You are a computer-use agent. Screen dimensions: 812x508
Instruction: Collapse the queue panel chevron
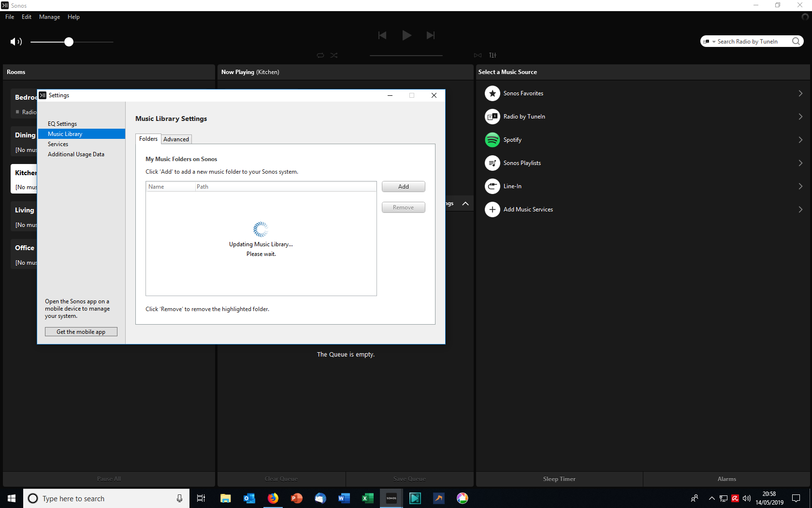pyautogui.click(x=465, y=204)
